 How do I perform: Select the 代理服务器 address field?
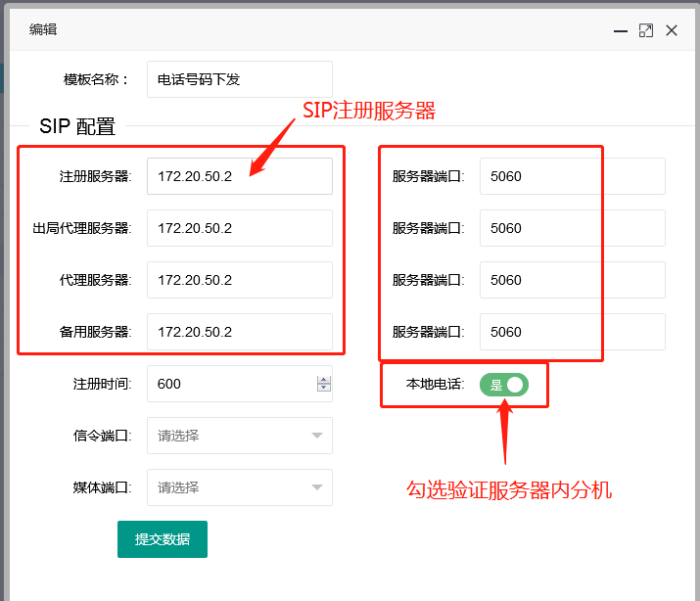[x=240, y=280]
